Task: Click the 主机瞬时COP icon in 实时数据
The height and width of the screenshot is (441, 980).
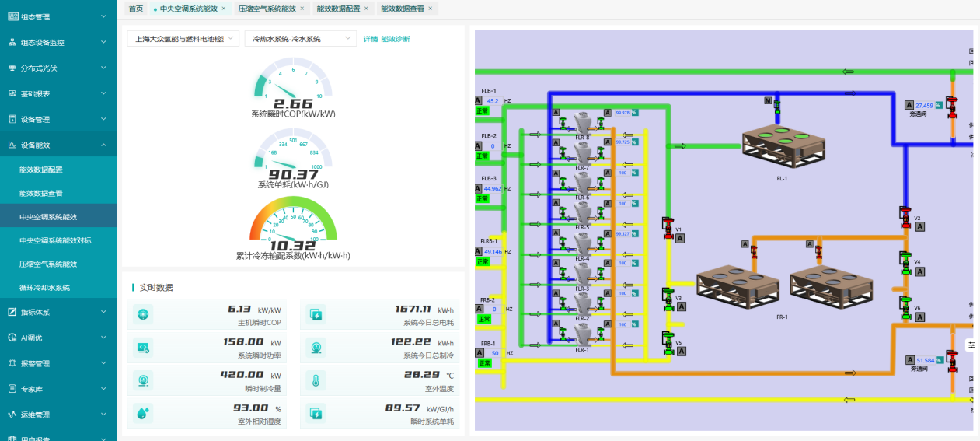Action: tap(143, 314)
